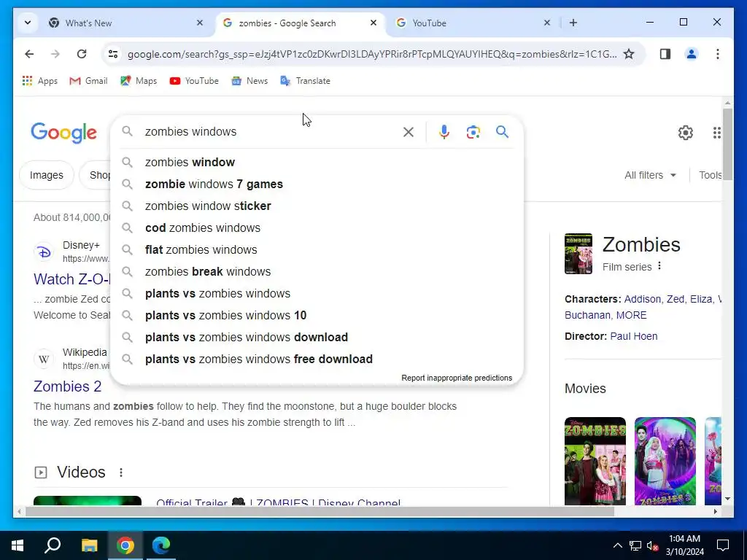
Task: Open Microsoft Edge from taskbar
Action: click(x=161, y=545)
